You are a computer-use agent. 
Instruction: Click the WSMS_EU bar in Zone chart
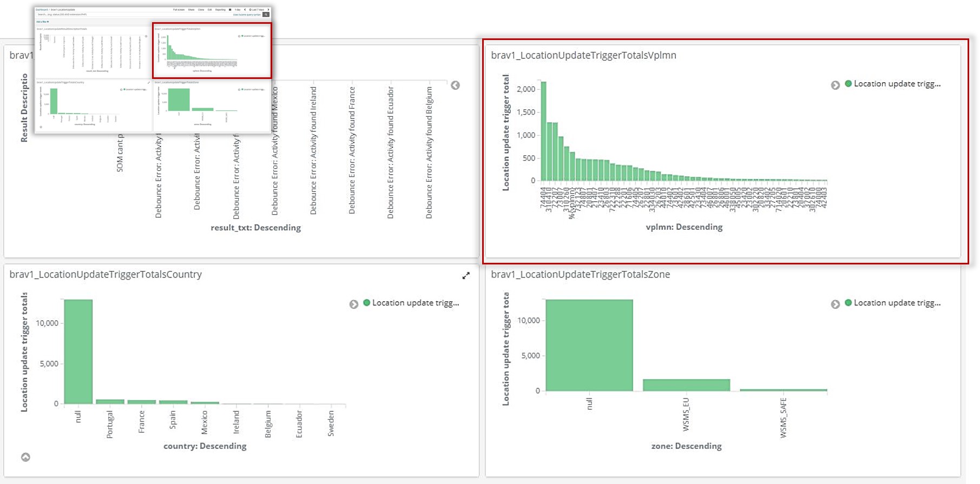click(686, 385)
